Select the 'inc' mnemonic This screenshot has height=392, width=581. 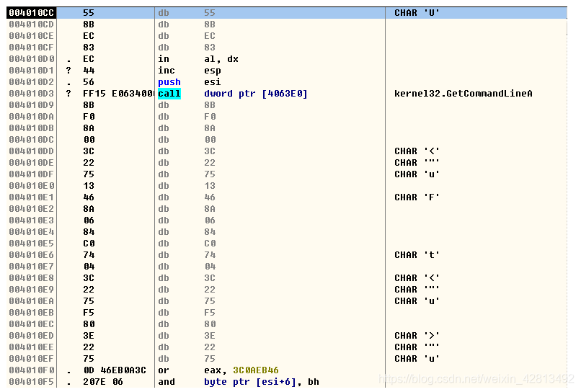[x=167, y=71]
